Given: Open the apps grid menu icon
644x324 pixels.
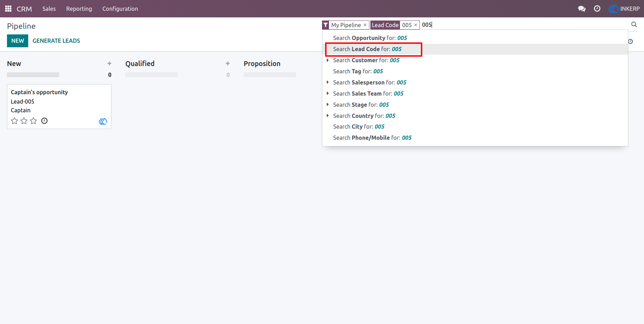Looking at the screenshot, I should tap(8, 9).
